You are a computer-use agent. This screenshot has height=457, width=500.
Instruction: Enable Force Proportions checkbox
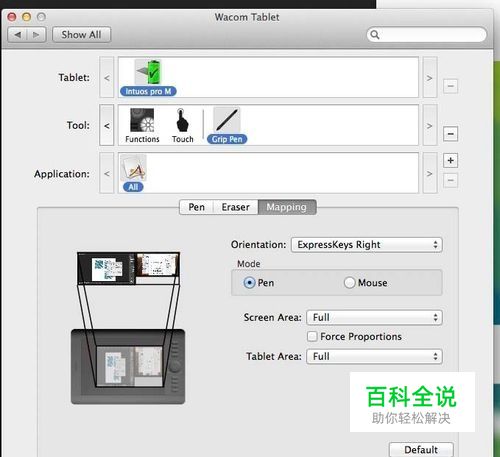312,336
